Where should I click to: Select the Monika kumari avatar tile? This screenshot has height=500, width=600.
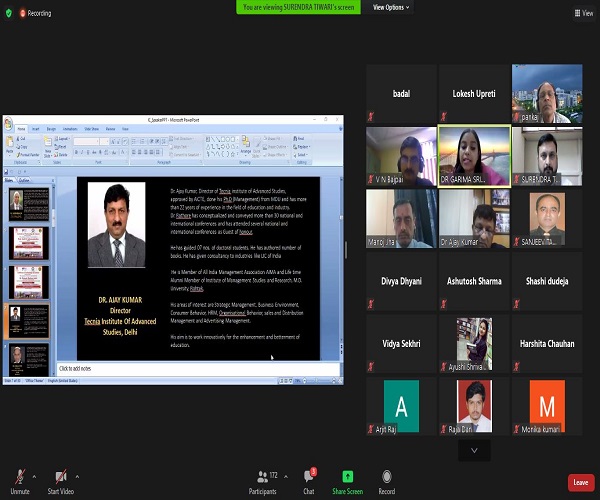click(547, 406)
